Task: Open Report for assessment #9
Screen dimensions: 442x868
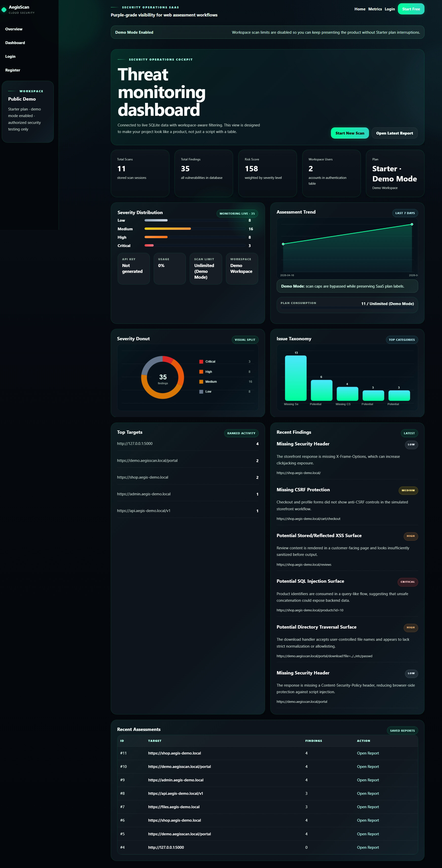Action: pyautogui.click(x=368, y=780)
